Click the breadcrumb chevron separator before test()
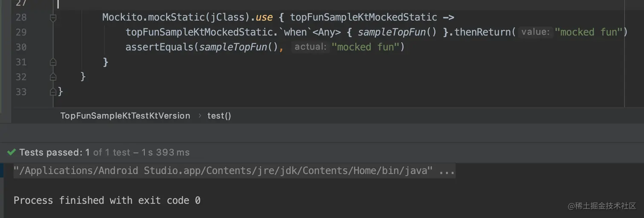This screenshot has width=644, height=218. (199, 116)
